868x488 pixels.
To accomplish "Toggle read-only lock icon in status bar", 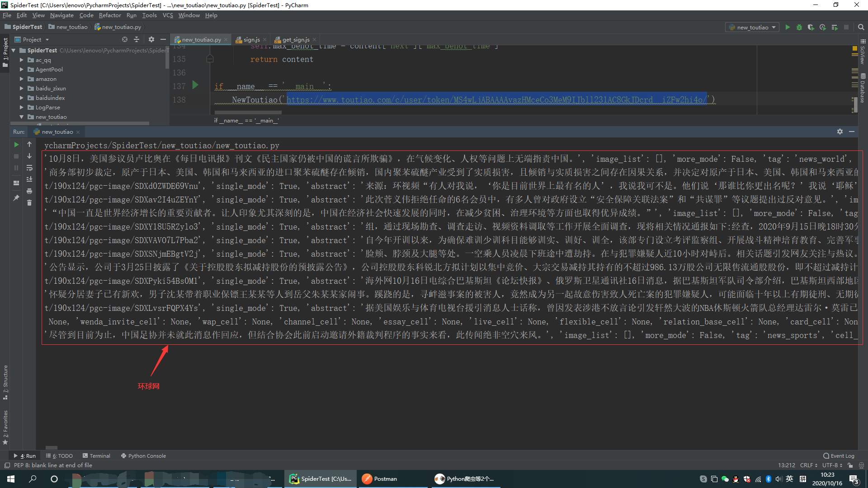I will [850, 465].
